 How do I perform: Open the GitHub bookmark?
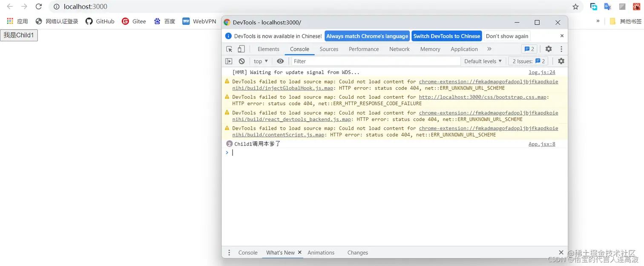100,21
